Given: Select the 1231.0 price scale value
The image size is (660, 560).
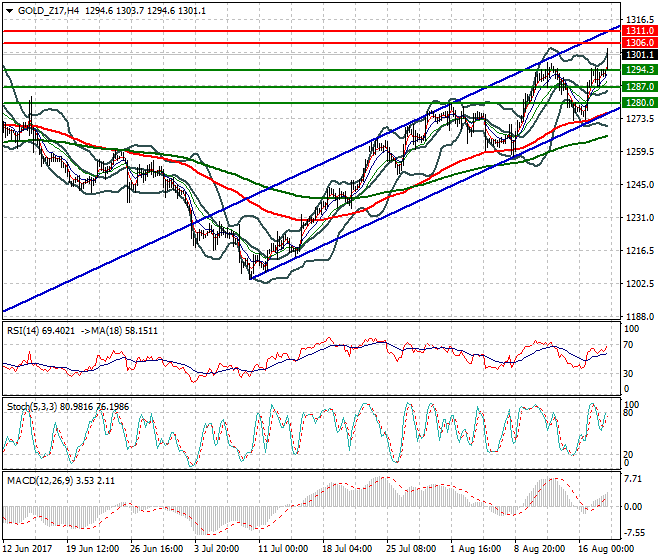Looking at the screenshot, I should click(640, 218).
